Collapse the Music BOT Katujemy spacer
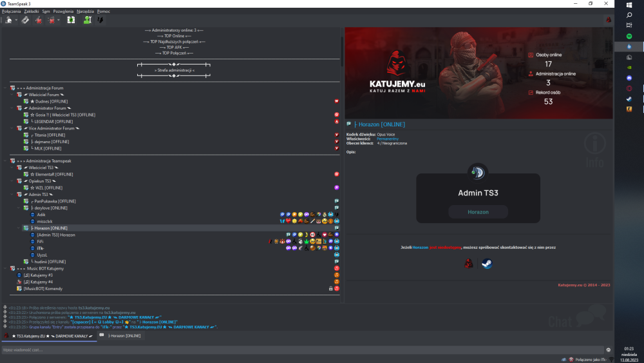The image size is (644, 363). (x=5, y=268)
